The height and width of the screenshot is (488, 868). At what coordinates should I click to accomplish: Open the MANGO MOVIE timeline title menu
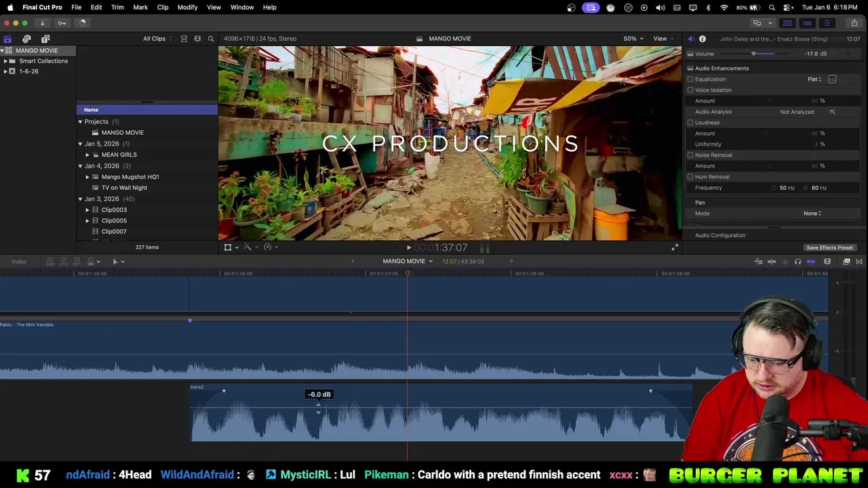pos(408,262)
